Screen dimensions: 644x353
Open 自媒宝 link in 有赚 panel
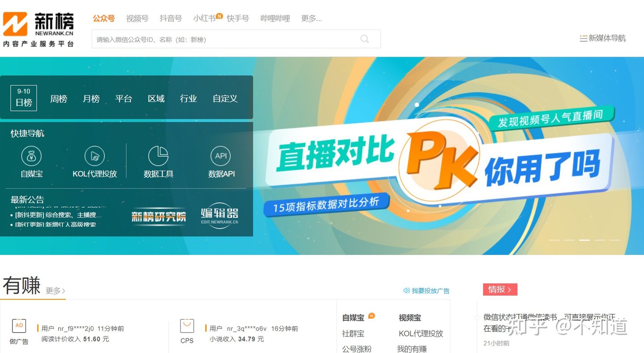point(353,318)
